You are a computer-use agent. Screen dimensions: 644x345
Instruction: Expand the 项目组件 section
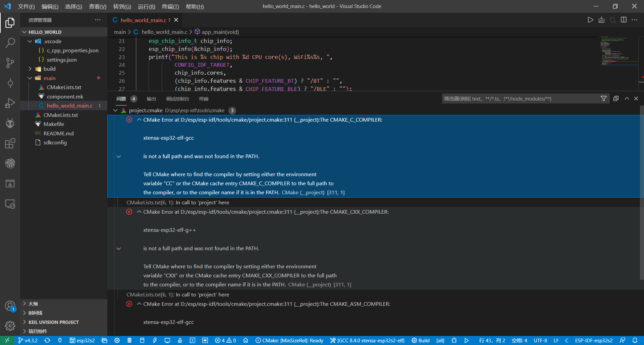coord(24,331)
